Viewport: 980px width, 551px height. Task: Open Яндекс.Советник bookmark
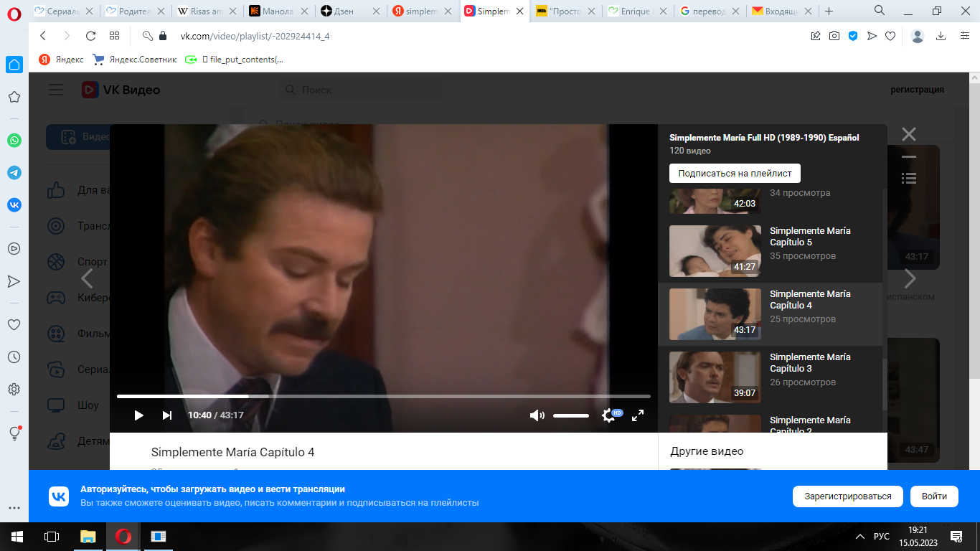134,60
